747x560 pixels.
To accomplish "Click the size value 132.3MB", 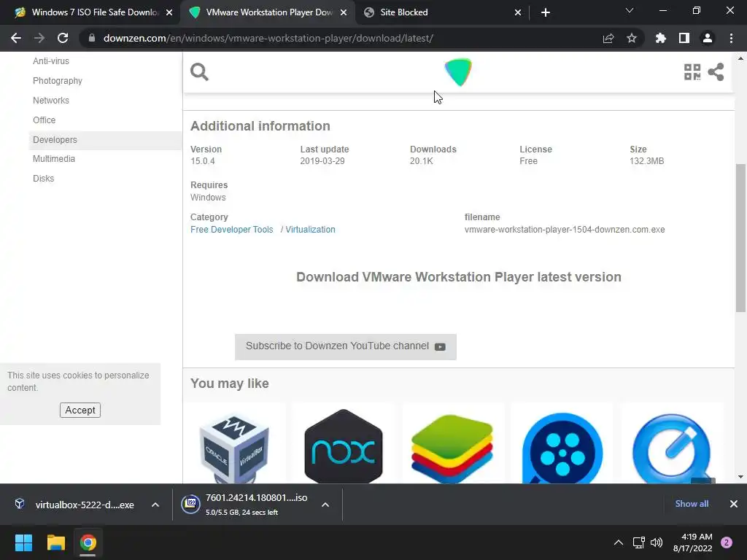I will (646, 161).
